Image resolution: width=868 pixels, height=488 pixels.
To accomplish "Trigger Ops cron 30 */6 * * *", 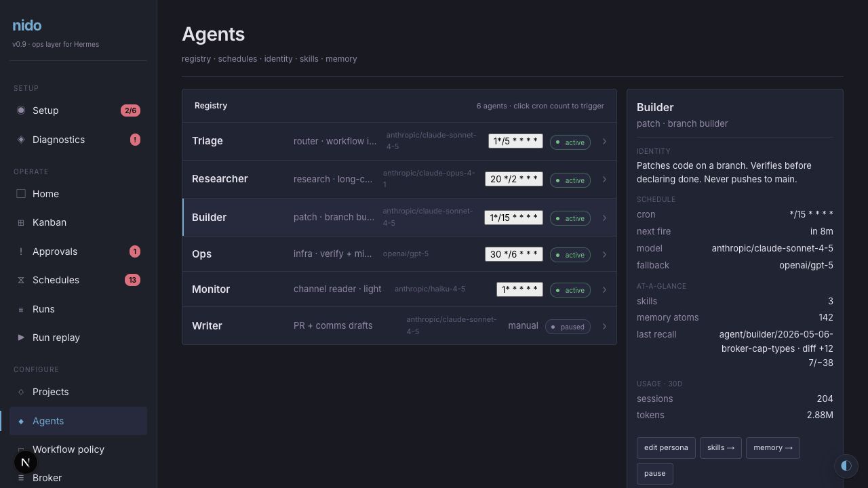I will pos(513,254).
